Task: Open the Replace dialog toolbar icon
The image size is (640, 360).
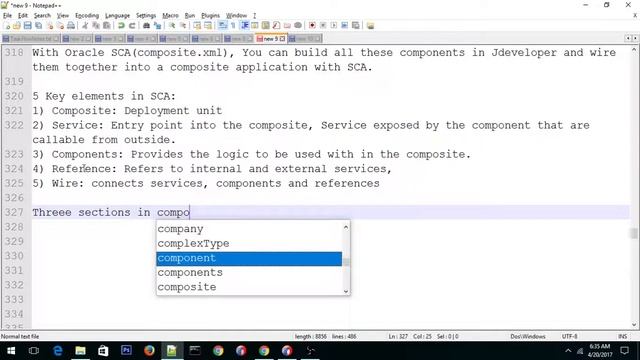Action: 158,26
